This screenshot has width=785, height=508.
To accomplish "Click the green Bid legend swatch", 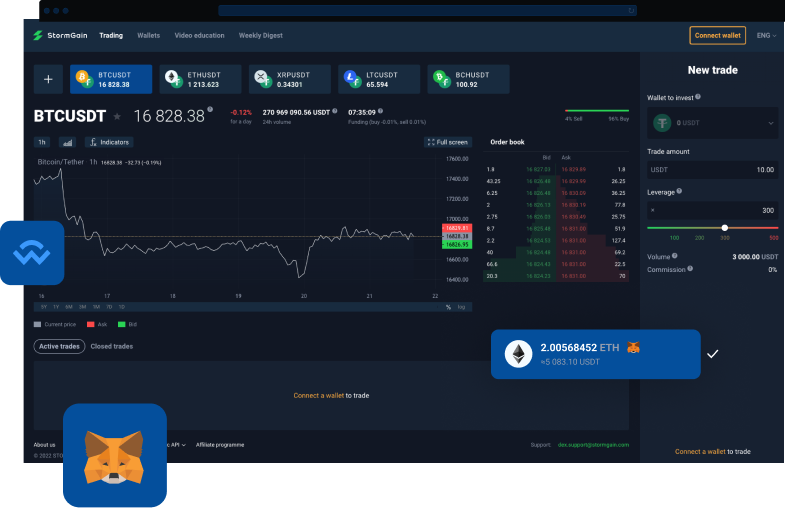I will 121,324.
